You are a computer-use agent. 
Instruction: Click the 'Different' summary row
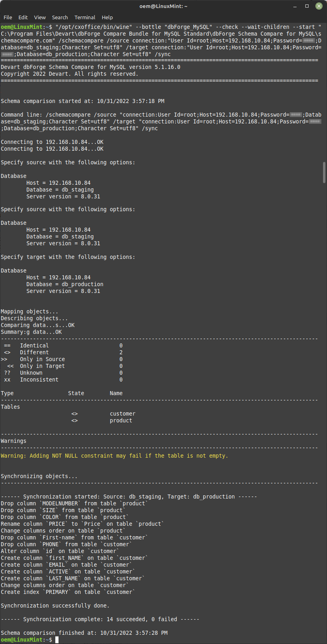coord(63,352)
